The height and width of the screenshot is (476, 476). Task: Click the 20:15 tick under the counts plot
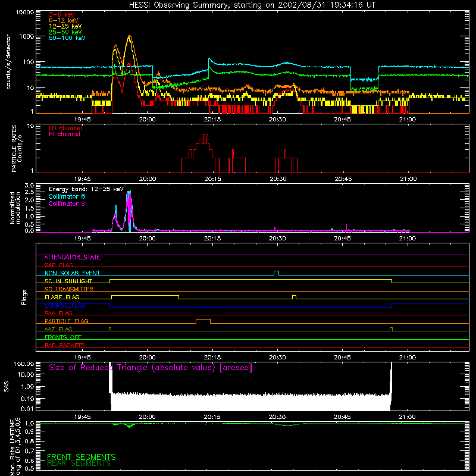(212, 120)
